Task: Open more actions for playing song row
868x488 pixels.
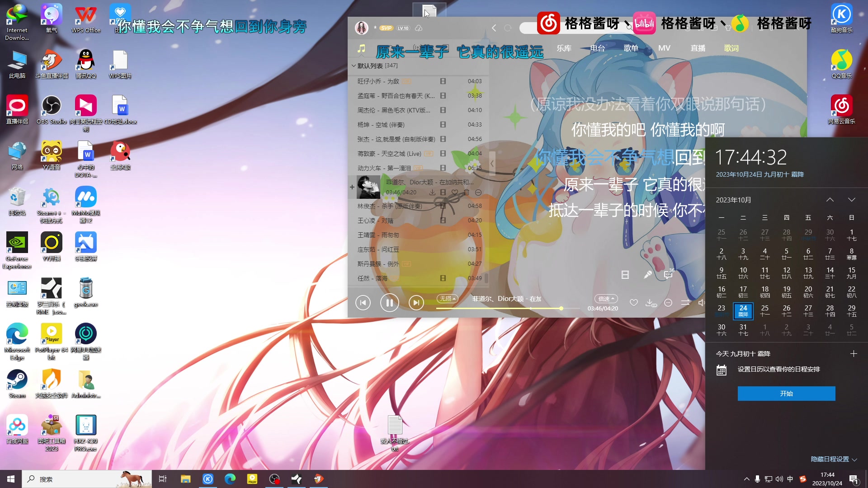Action: pos(478,192)
